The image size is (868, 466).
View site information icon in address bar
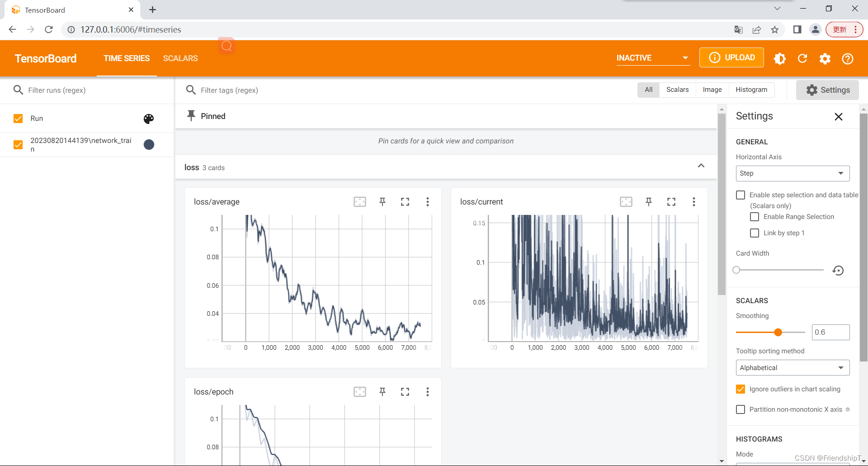(71, 30)
